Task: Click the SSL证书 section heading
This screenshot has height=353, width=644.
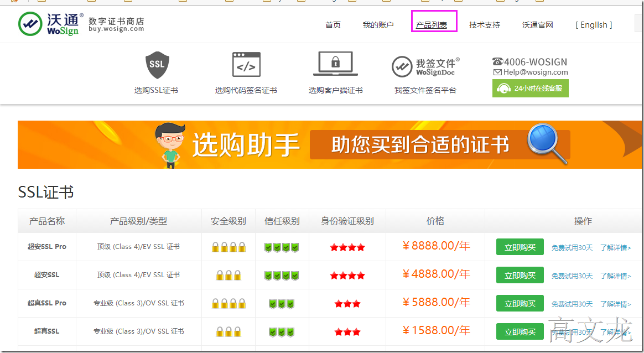Action: pyautogui.click(x=45, y=192)
